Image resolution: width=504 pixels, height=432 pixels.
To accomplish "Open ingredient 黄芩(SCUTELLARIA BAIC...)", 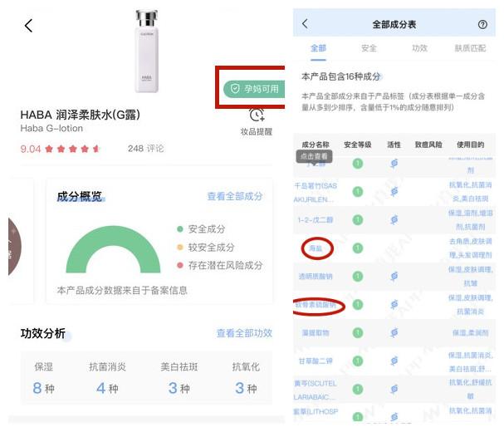I will (x=316, y=390).
